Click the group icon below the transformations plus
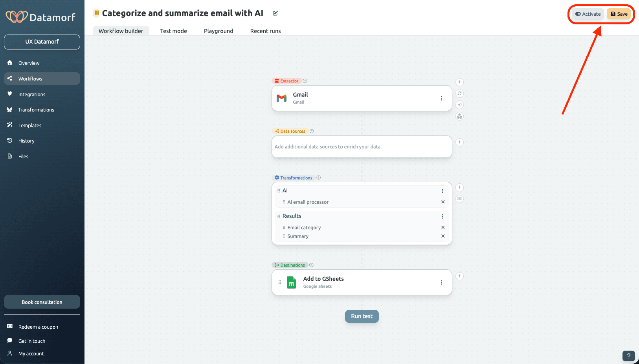Screen dimensions: 639x364 click(x=459, y=199)
